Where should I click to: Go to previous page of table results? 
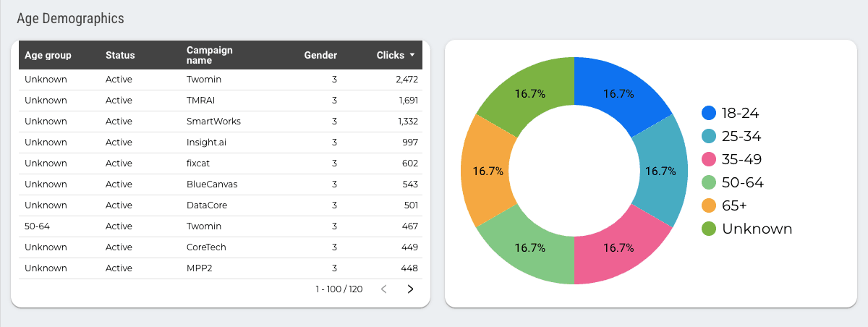pos(384,289)
